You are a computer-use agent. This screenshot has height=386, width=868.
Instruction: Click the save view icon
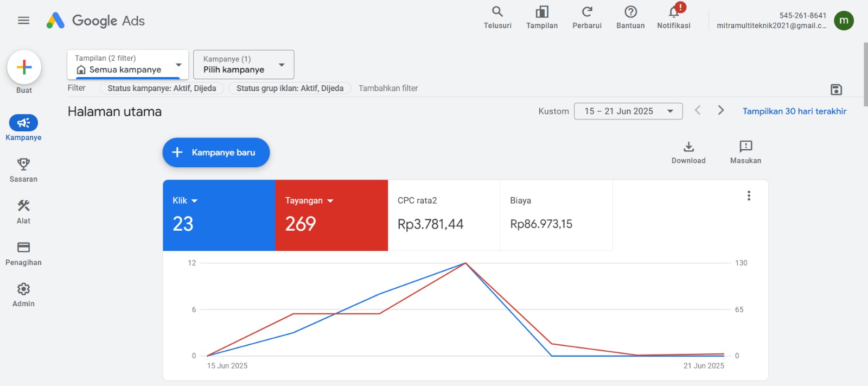click(836, 90)
